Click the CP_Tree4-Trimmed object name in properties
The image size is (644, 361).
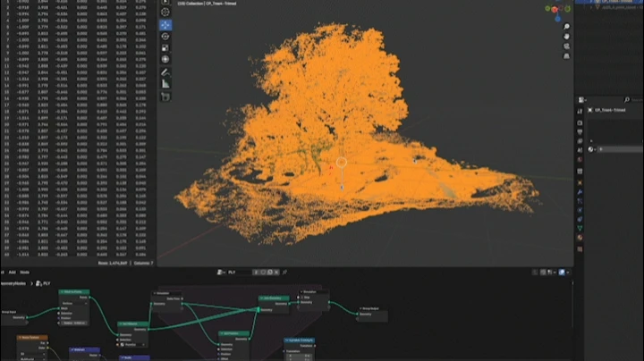coord(610,110)
